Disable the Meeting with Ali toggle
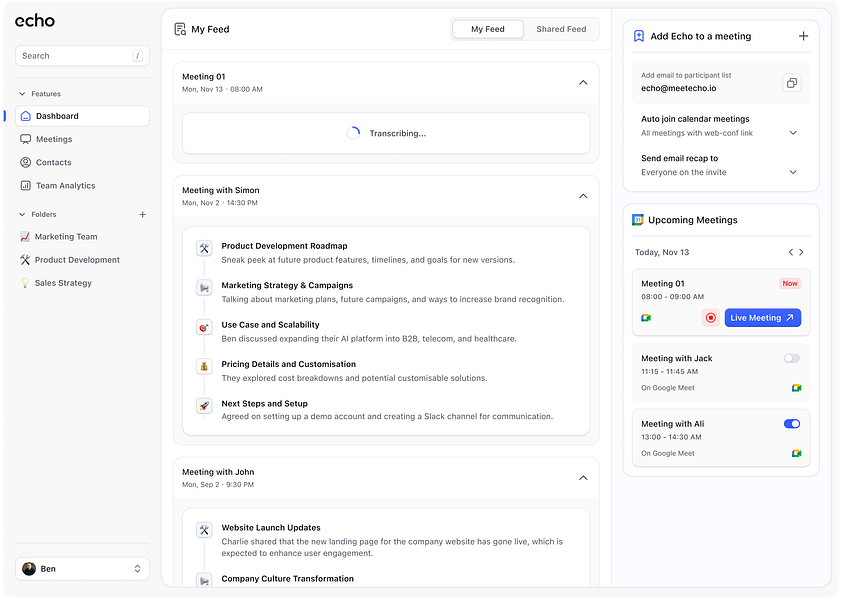The width and height of the screenshot is (842, 600). tap(792, 424)
